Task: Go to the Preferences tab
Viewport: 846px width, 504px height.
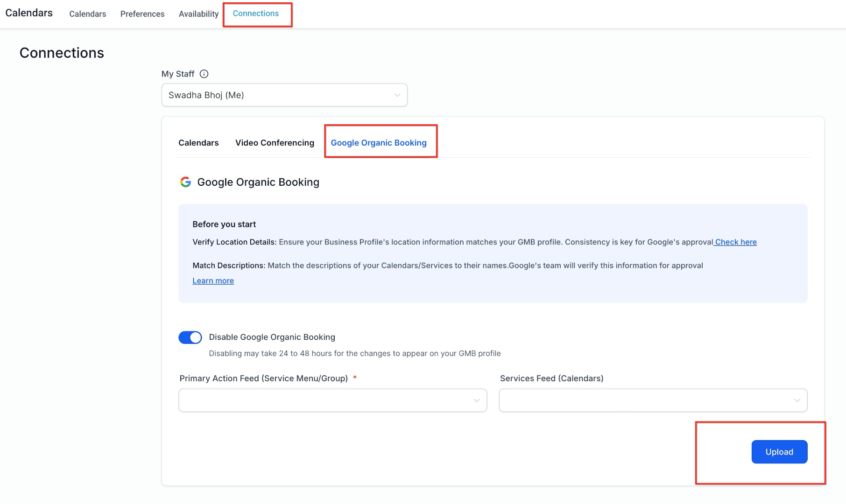Action: point(142,14)
